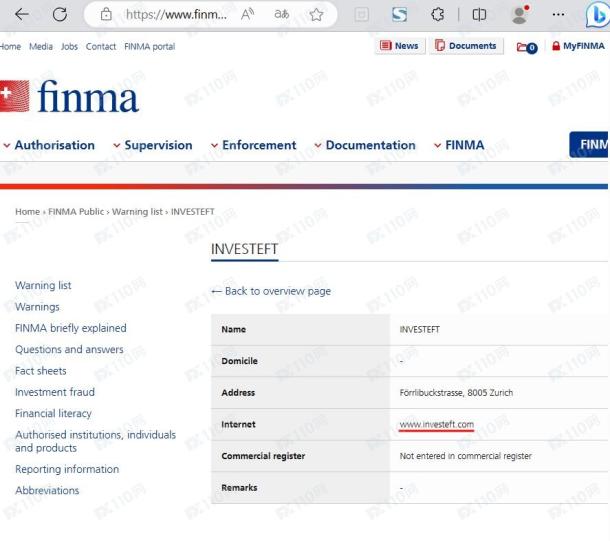Go to Warning list breadcrumb
This screenshot has width=610, height=541.
pos(137,212)
